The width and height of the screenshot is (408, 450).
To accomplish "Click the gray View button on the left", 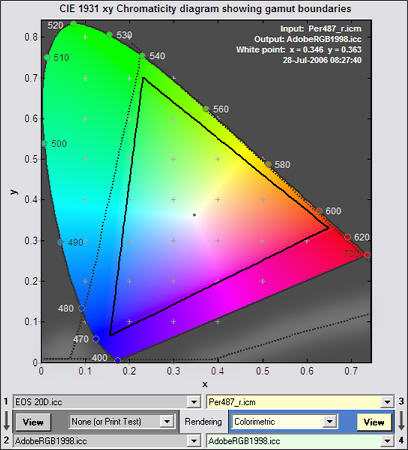I will (x=33, y=422).
